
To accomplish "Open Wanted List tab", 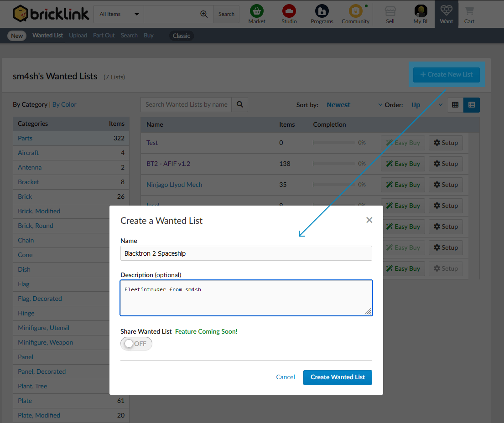I will [47, 36].
